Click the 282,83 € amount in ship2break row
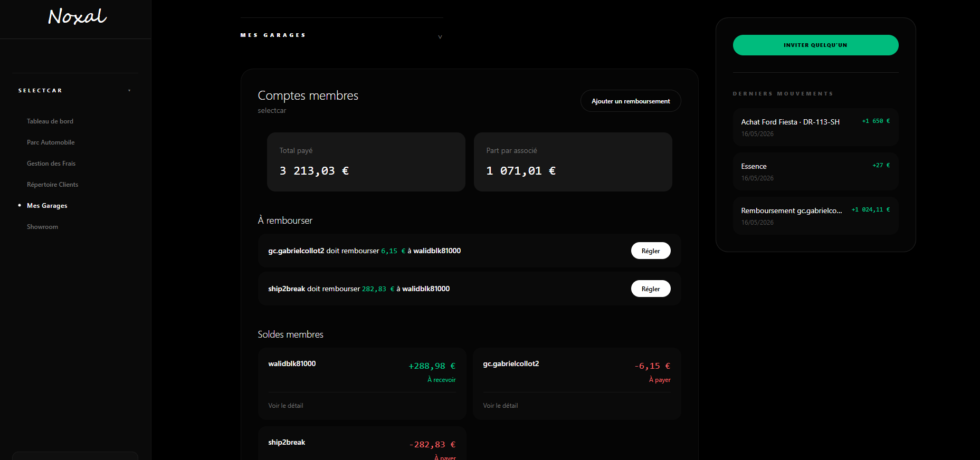The width and height of the screenshot is (980, 460). [x=378, y=289]
